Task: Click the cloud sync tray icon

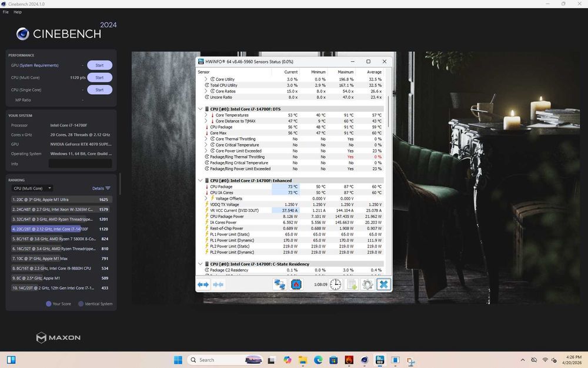Action: pos(534,360)
